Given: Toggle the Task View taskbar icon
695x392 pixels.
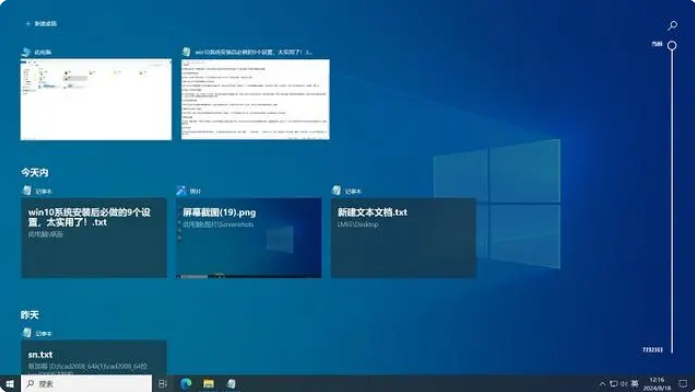Looking at the screenshot, I should coord(163,384).
